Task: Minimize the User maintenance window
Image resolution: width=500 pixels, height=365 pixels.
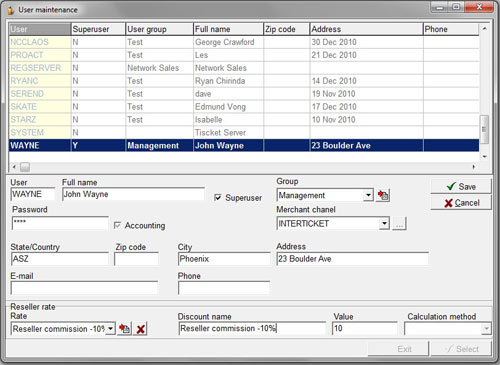Action: (440, 7)
